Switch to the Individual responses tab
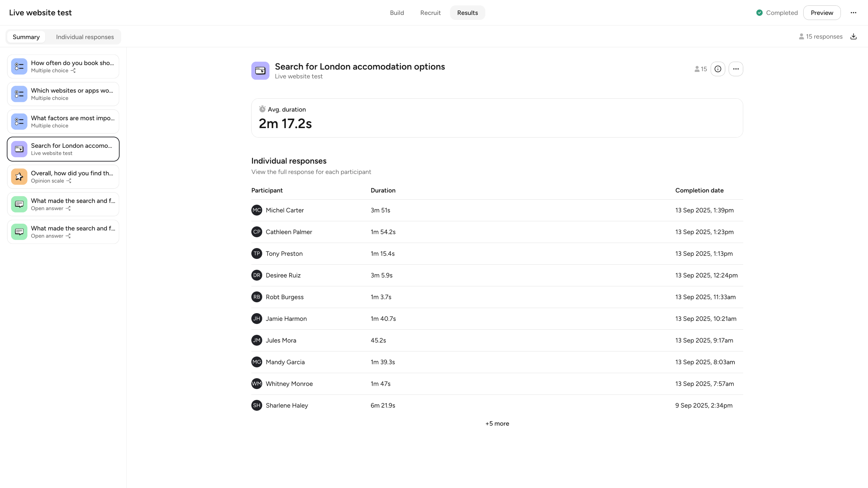Image resolution: width=868 pixels, height=488 pixels. 85,37
